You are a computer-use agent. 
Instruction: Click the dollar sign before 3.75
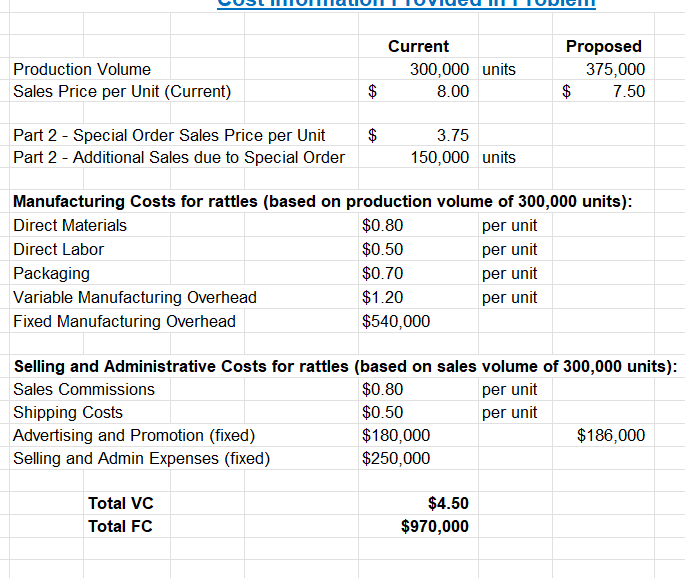tap(372, 135)
